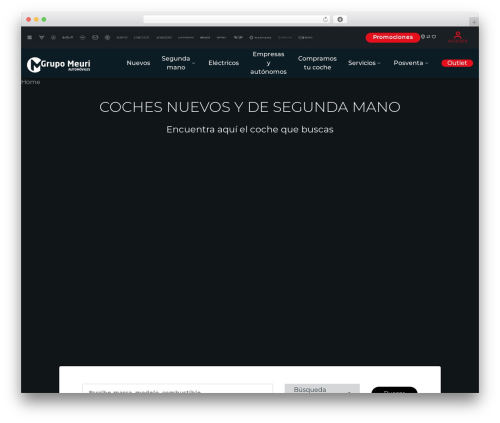Open Compramos tu coche menu item

tap(317, 63)
